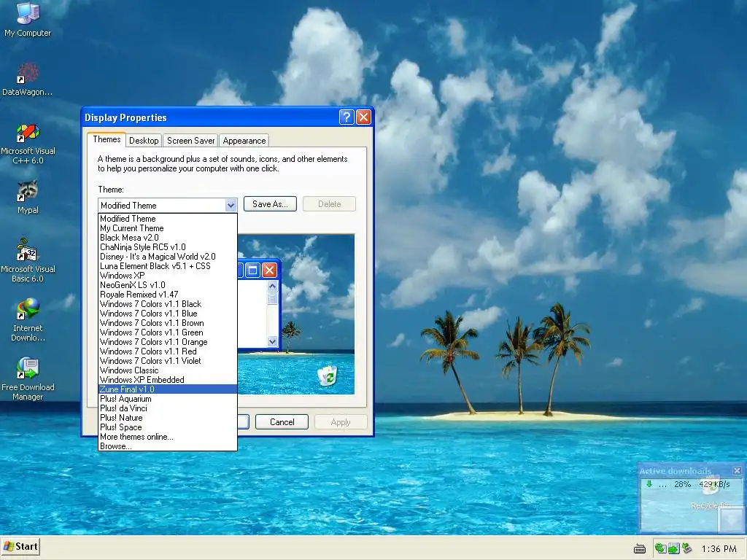Image resolution: width=747 pixels, height=560 pixels.
Task: Select NeoGeniX LS v1.0 theme
Action: click(168, 285)
